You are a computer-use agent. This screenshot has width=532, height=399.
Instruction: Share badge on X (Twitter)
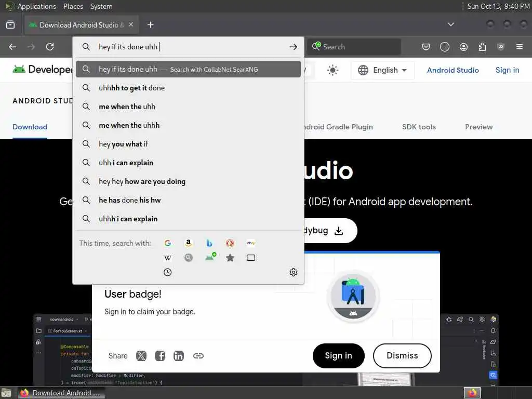click(x=141, y=355)
